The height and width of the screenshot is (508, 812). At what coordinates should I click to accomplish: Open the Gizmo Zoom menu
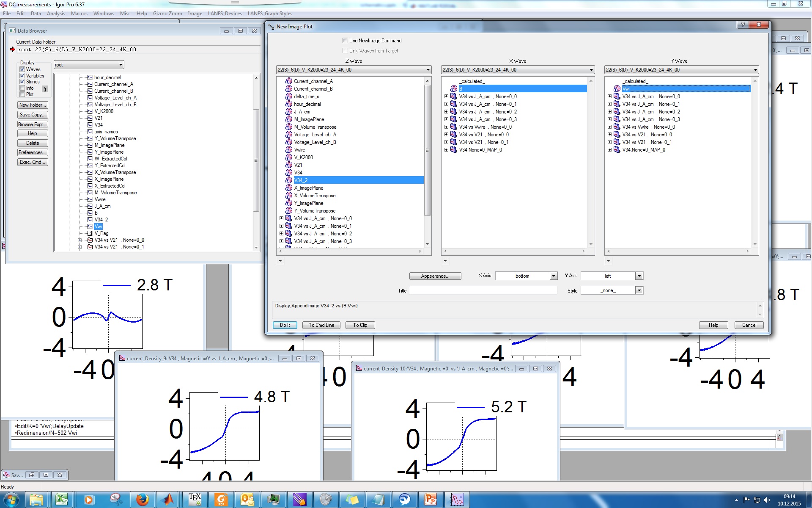167,13
